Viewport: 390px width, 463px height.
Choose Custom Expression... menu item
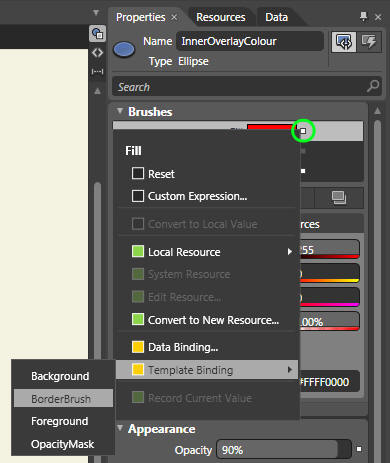pos(207,196)
